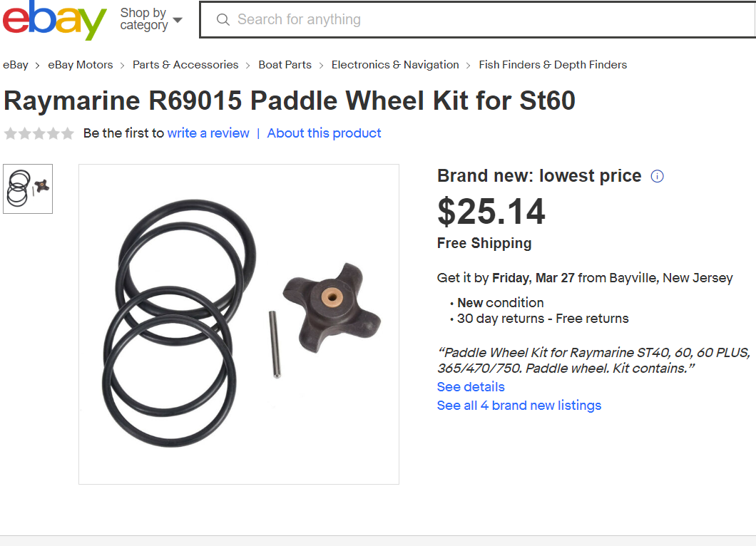Click the eBay logo
The image size is (756, 546).
pos(54,20)
